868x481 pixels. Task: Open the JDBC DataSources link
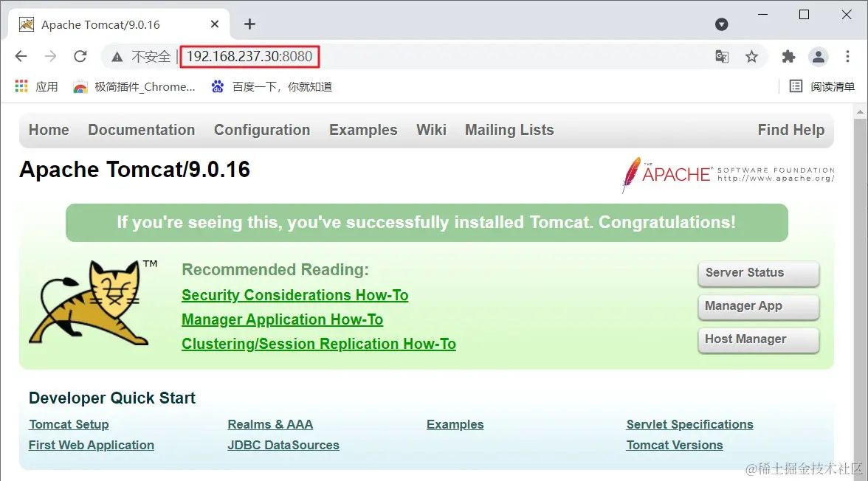tap(283, 445)
